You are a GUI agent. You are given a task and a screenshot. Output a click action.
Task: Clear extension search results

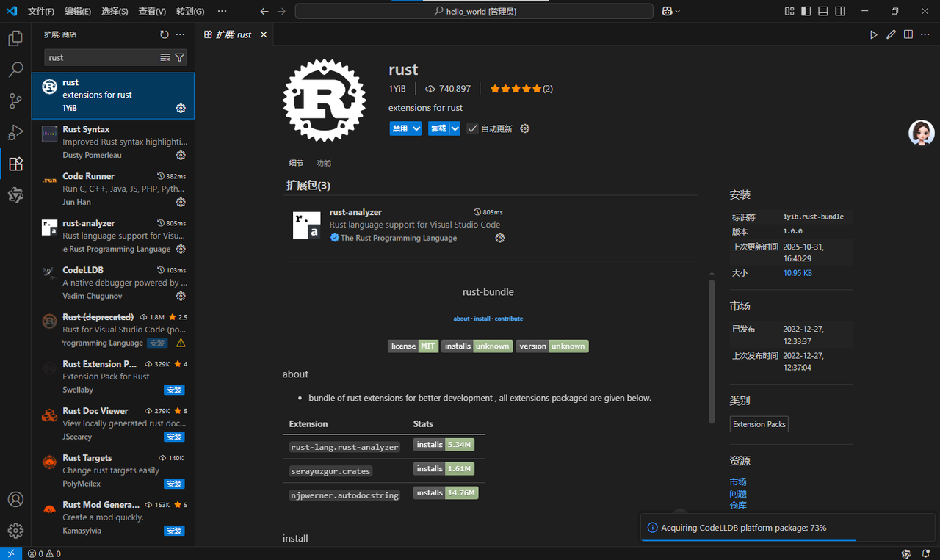(165, 57)
